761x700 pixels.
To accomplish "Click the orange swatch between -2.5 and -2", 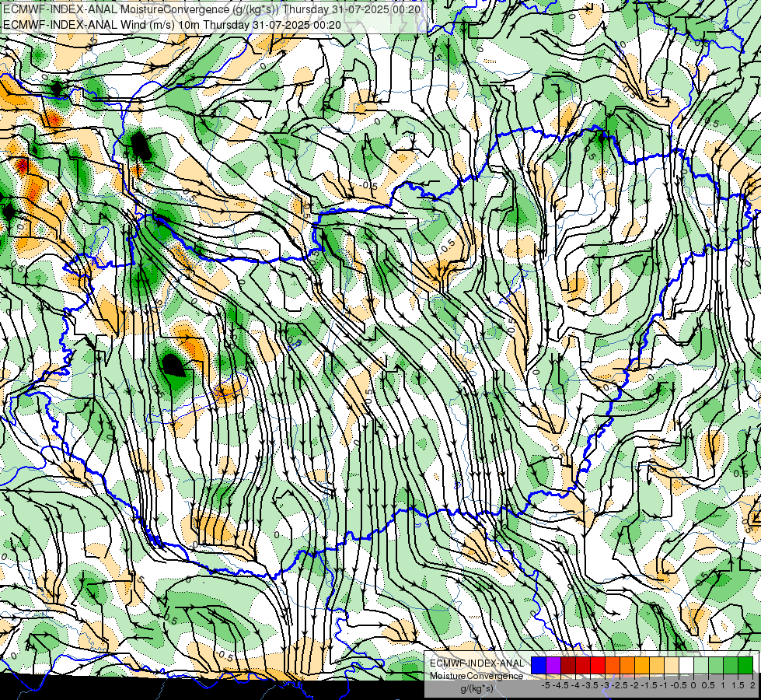I will [627, 665].
